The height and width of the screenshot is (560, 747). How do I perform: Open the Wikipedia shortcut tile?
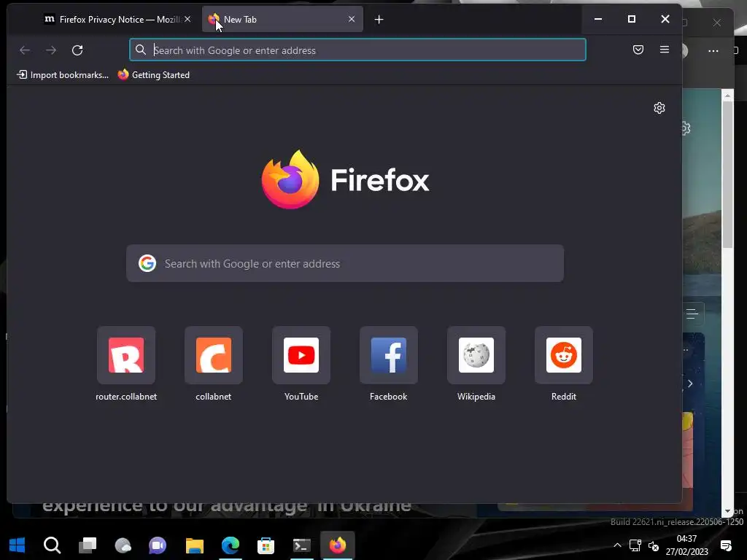476,364
